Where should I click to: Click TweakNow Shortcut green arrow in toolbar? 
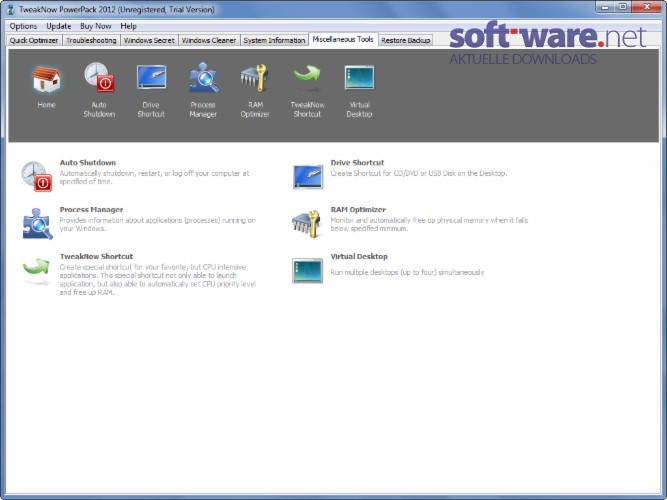click(307, 76)
